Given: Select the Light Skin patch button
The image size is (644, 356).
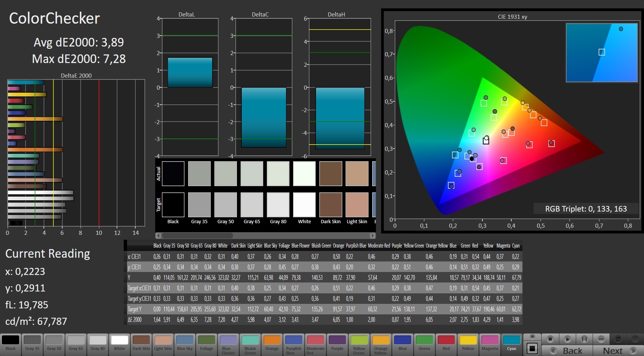Looking at the screenshot, I should (163, 344).
